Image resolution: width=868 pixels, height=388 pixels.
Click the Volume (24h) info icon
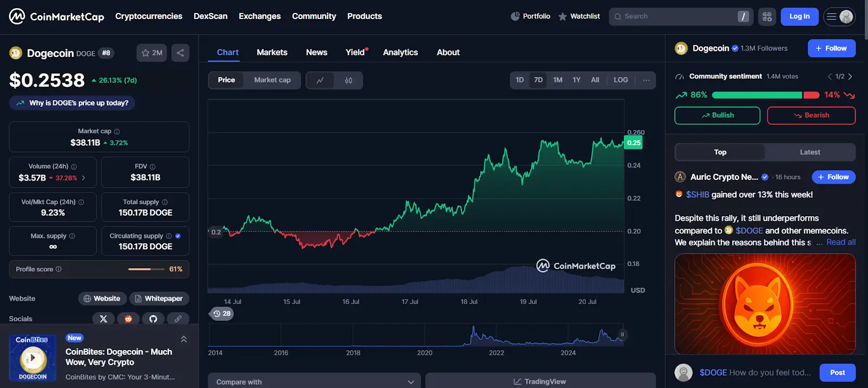point(74,167)
